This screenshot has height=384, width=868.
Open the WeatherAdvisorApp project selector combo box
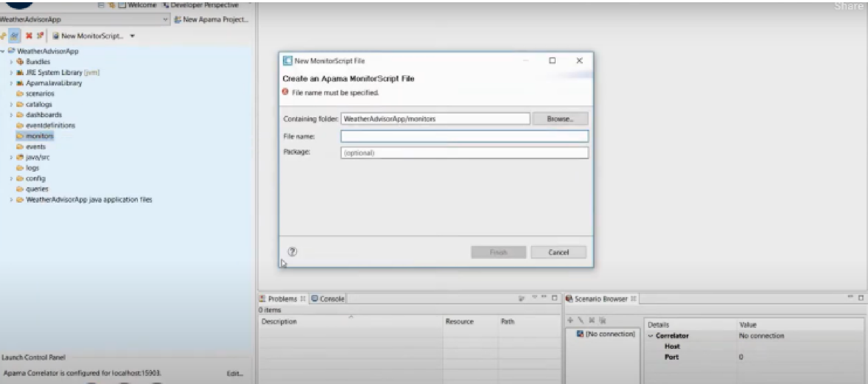[x=84, y=19]
